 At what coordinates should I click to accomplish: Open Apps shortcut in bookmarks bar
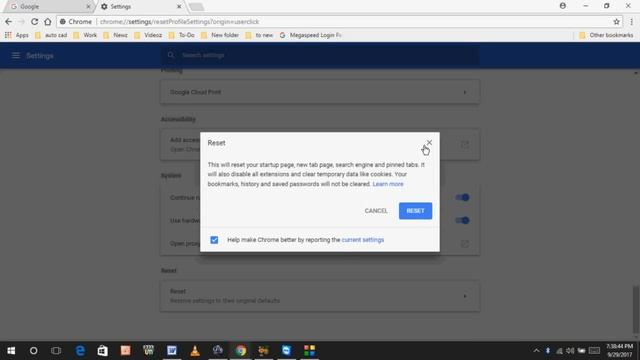click(x=17, y=35)
